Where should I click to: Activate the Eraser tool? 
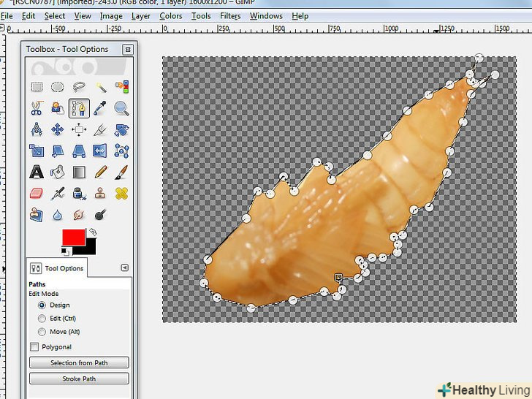[37, 194]
